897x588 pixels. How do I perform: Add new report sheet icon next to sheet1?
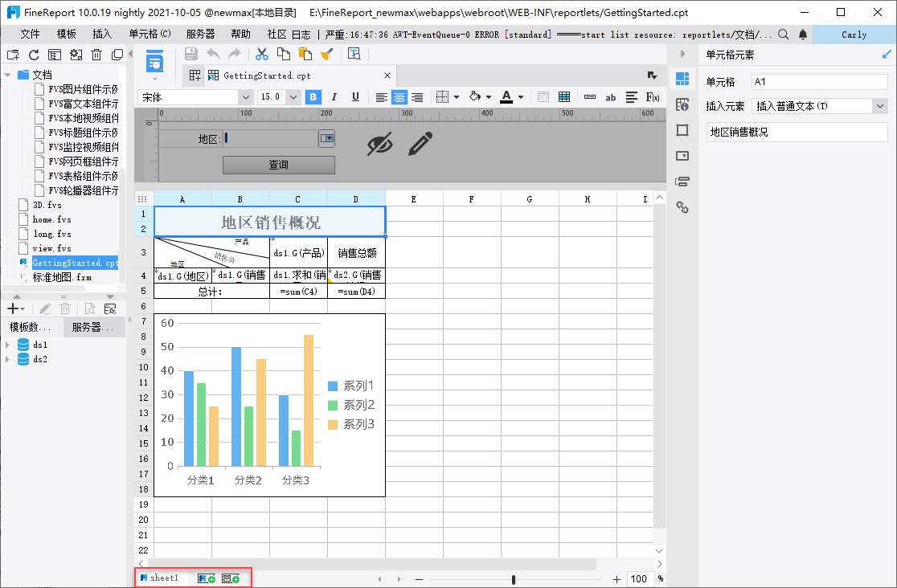point(206,578)
